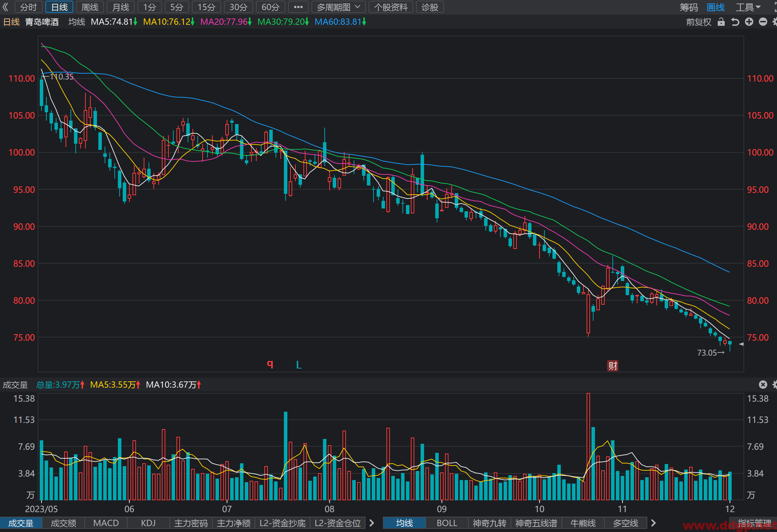The width and height of the screenshot is (777, 532).
Task: Open 个股资料 stock info
Action: 391,7
